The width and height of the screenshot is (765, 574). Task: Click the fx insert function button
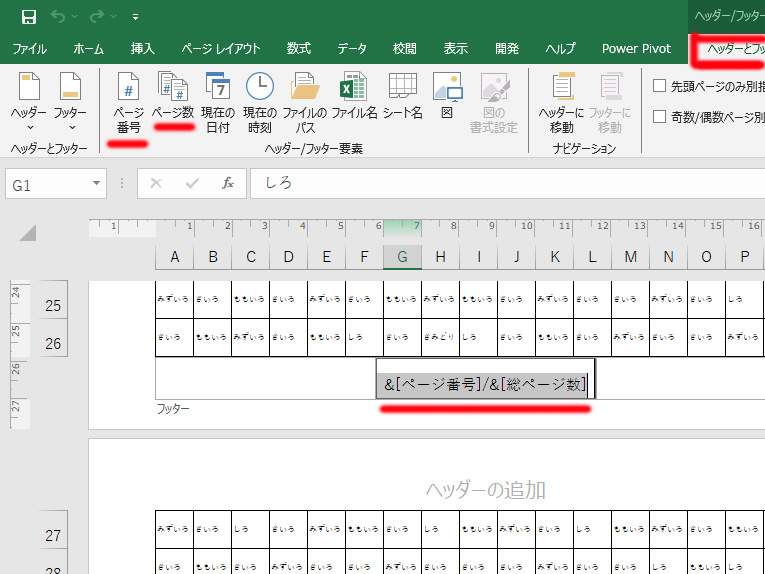point(228,184)
